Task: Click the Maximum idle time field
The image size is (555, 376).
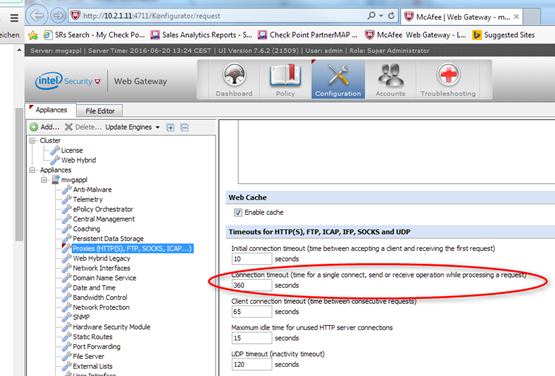Action: 252,338
